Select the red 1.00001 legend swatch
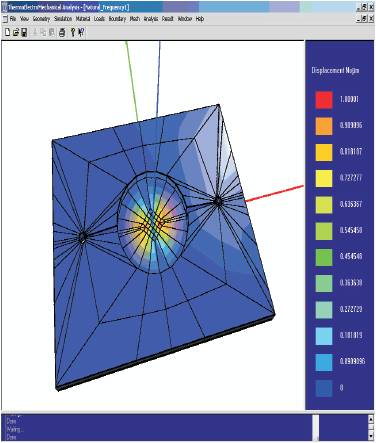Image resolution: width=376 pixels, height=443 pixels. point(324,100)
